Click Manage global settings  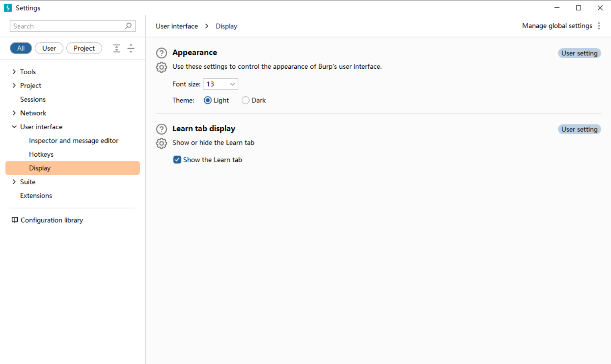[x=557, y=26]
